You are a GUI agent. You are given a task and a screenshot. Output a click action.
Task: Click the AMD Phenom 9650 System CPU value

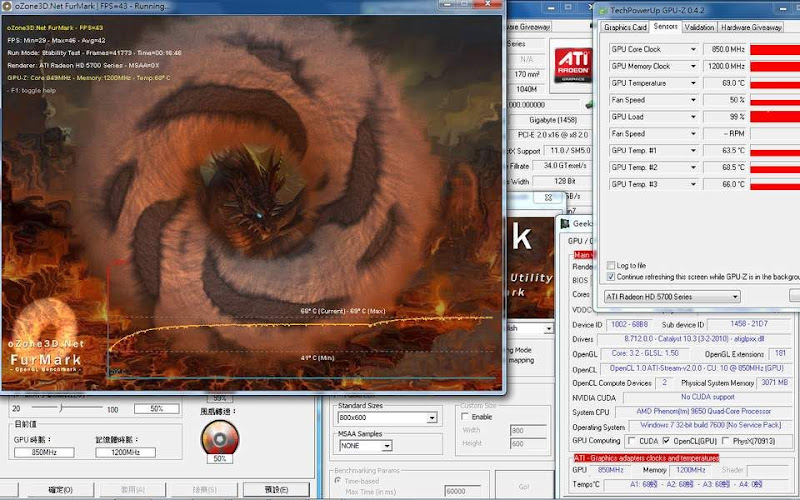703,411
